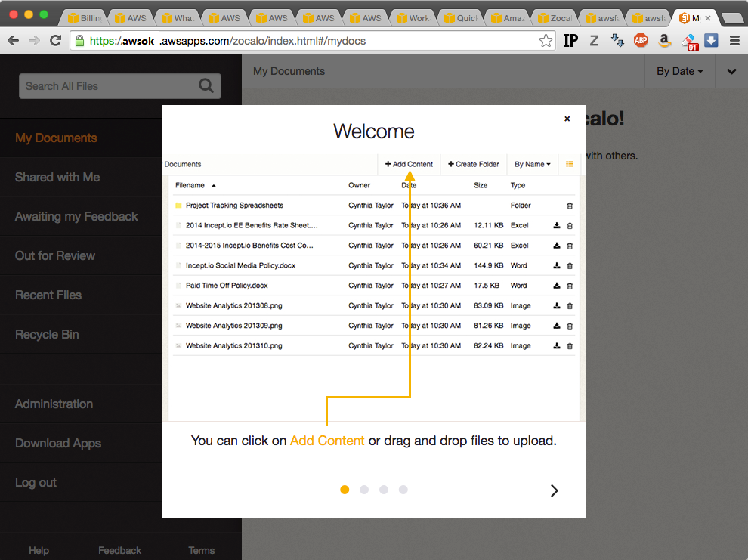Viewport: 748px width, 560px height.
Task: Open the Terms link
Action: pyautogui.click(x=201, y=550)
